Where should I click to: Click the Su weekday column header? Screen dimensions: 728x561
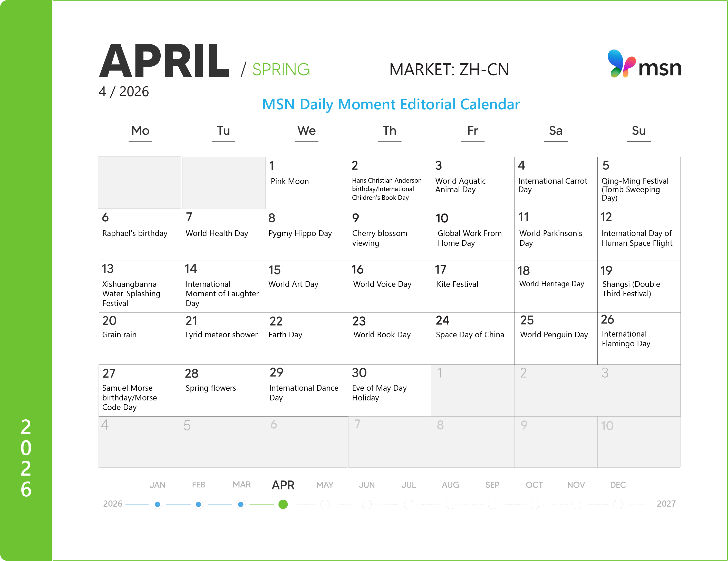point(639,131)
